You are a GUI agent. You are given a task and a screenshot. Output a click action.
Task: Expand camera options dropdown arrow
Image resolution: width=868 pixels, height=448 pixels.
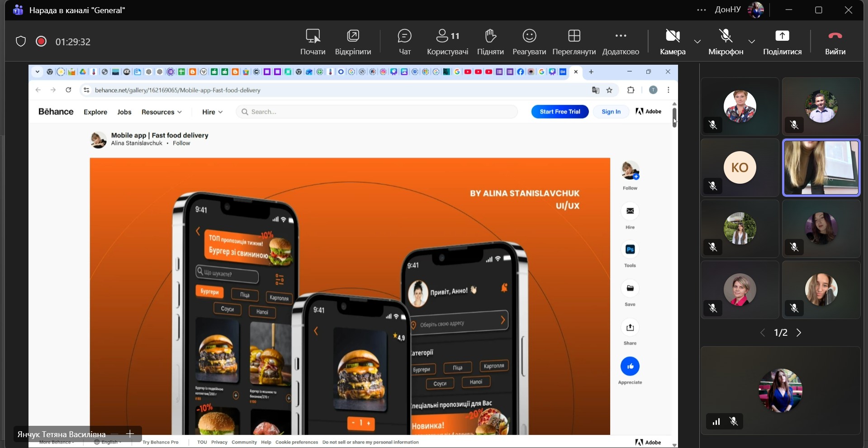pos(697,42)
